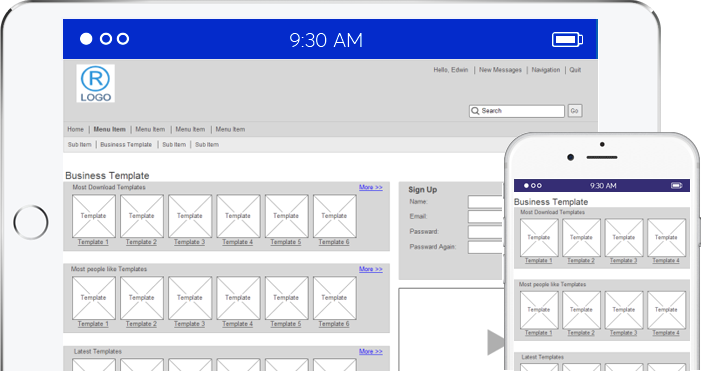Focus the Password Again field

click(x=486, y=247)
